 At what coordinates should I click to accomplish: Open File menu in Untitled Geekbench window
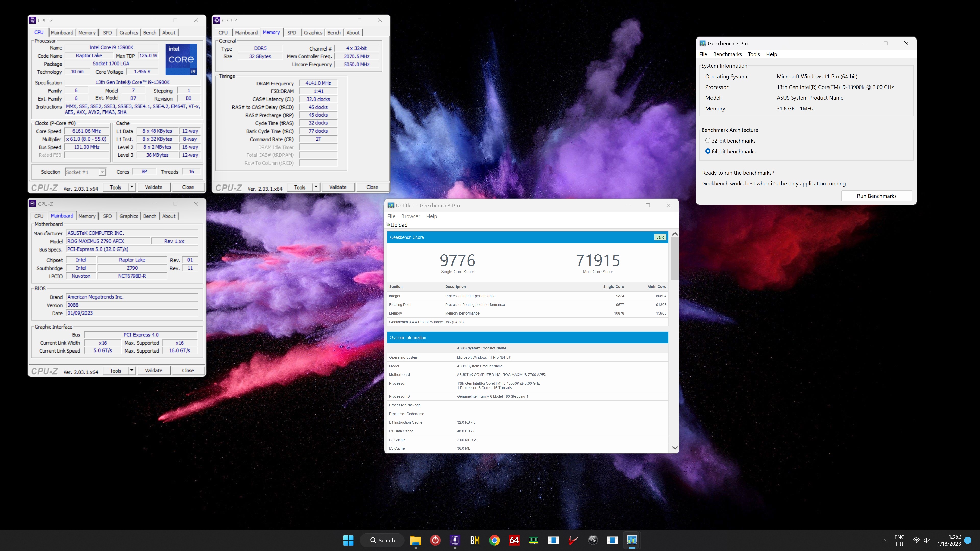tap(391, 216)
